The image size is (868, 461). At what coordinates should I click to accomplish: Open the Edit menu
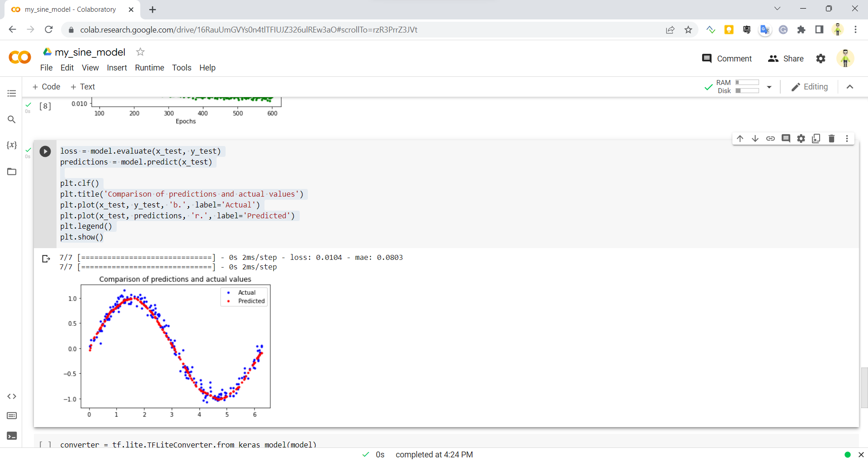(67, 68)
